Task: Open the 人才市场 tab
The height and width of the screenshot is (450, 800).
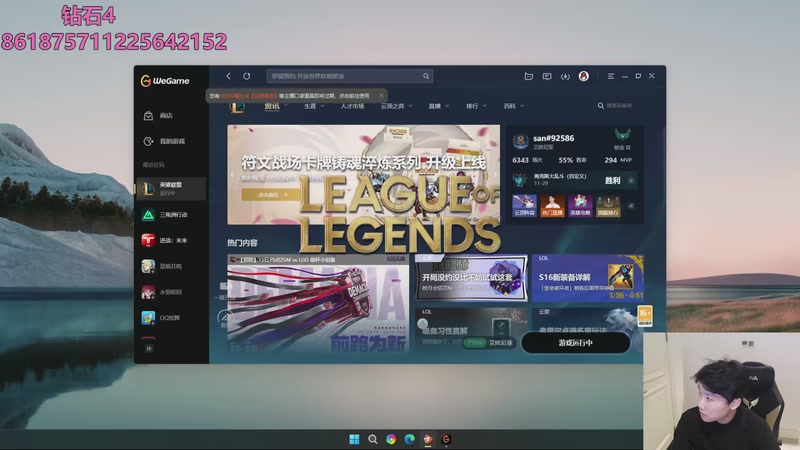Action: pyautogui.click(x=352, y=106)
